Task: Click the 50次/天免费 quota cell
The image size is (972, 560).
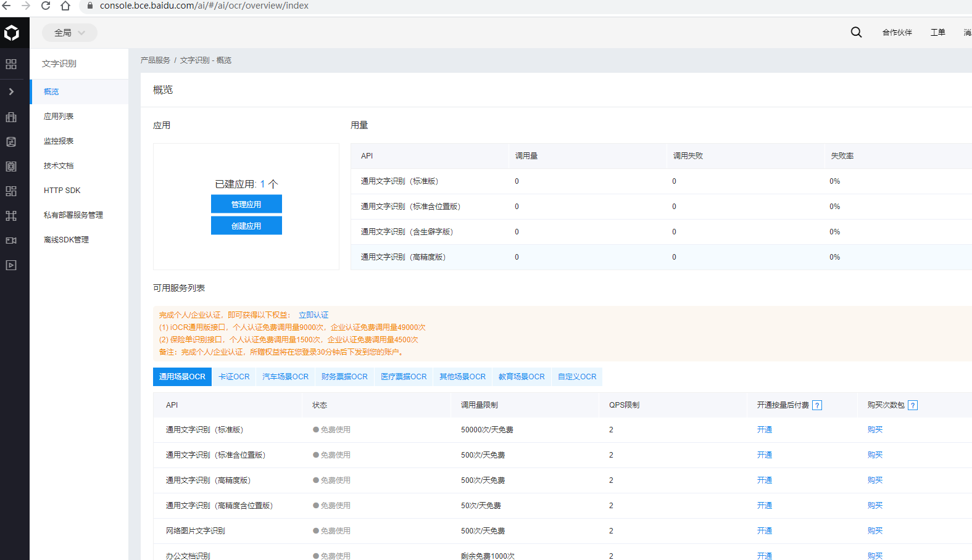Action: 481,506
